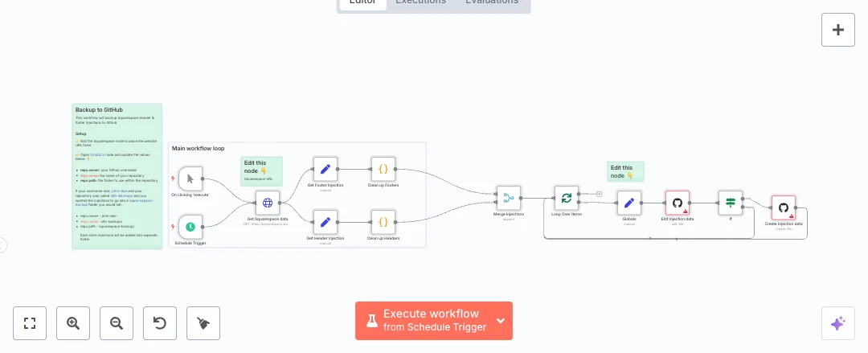
Task: Tidy up workflow with the broom button
Action: 203,323
